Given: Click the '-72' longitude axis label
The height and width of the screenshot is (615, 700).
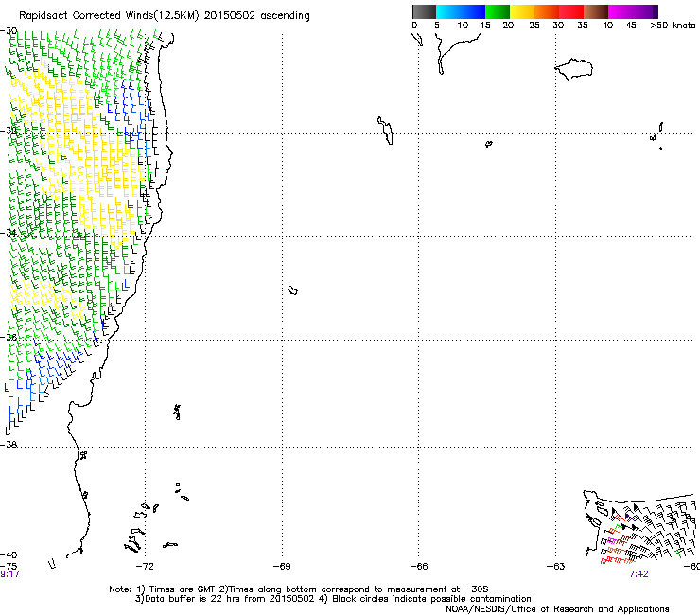Looking at the screenshot, I should click(145, 567).
